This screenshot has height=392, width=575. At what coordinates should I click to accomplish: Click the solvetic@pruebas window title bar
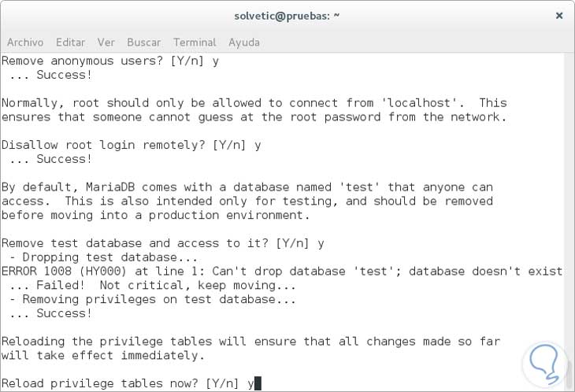[x=287, y=16]
